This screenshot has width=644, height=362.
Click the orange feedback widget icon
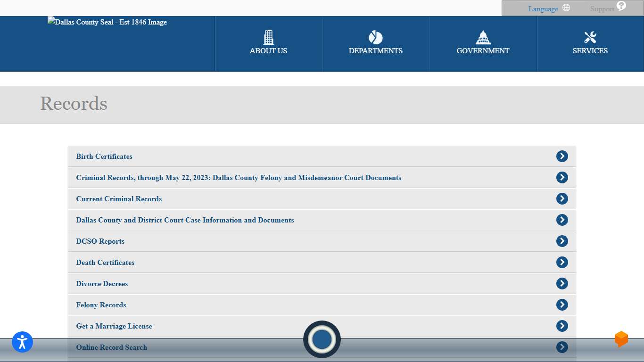[x=621, y=339]
